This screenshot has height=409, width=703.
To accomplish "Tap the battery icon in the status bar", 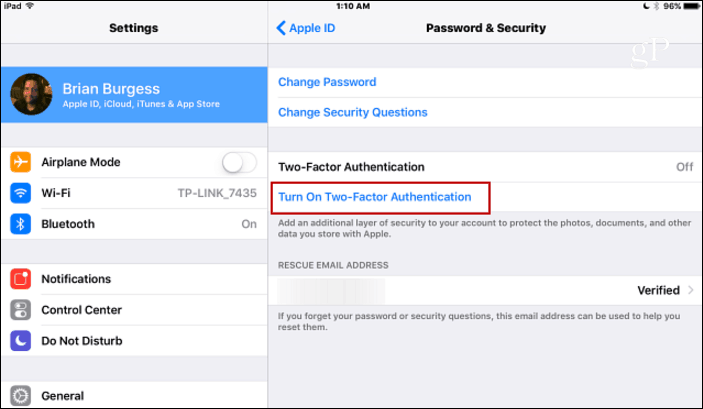I will pyautogui.click(x=691, y=6).
